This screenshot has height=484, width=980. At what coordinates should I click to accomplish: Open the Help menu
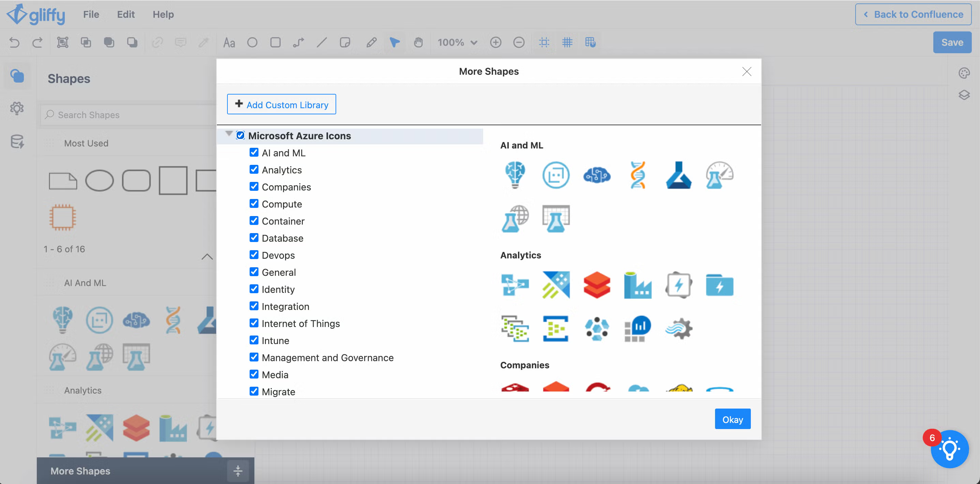163,14
